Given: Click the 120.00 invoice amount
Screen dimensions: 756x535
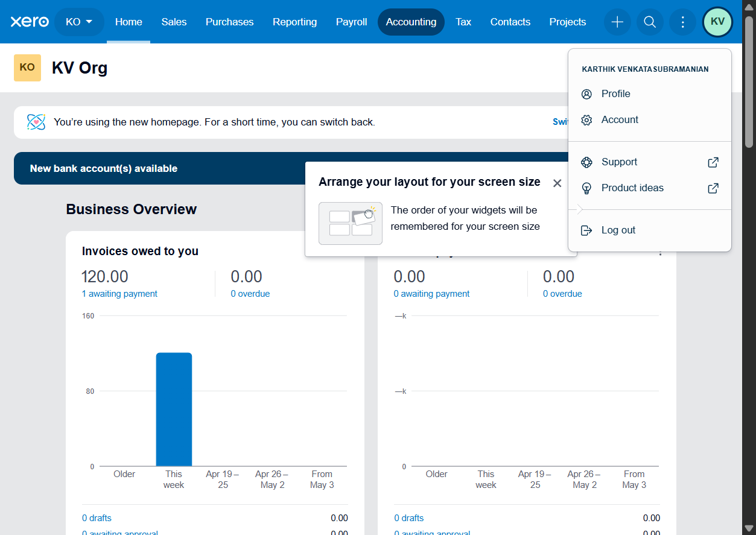Looking at the screenshot, I should click(x=105, y=277).
